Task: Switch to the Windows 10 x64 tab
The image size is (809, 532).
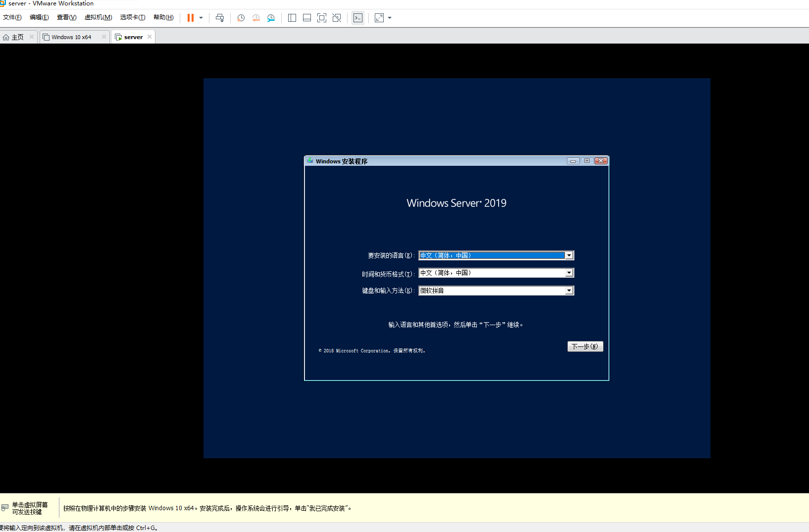Action: tap(71, 36)
